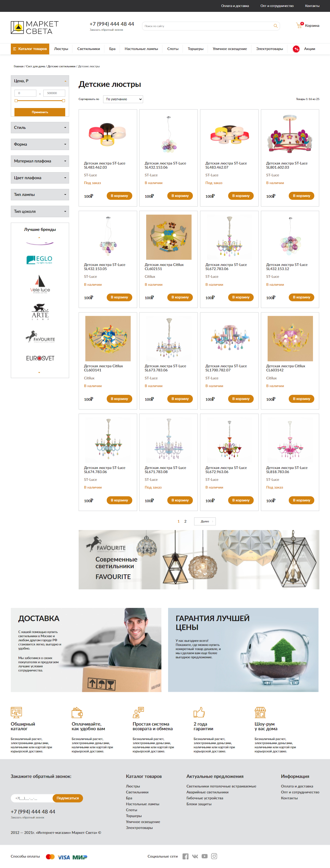Image resolution: width=330 pixels, height=868 pixels.
Task: Click the callback phone number input
Action: pyautogui.click(x=32, y=798)
